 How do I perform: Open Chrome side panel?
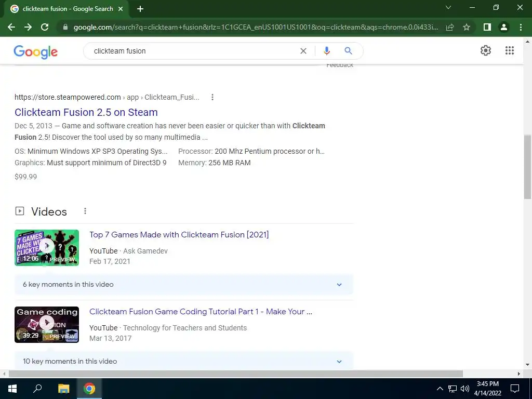coord(487,27)
